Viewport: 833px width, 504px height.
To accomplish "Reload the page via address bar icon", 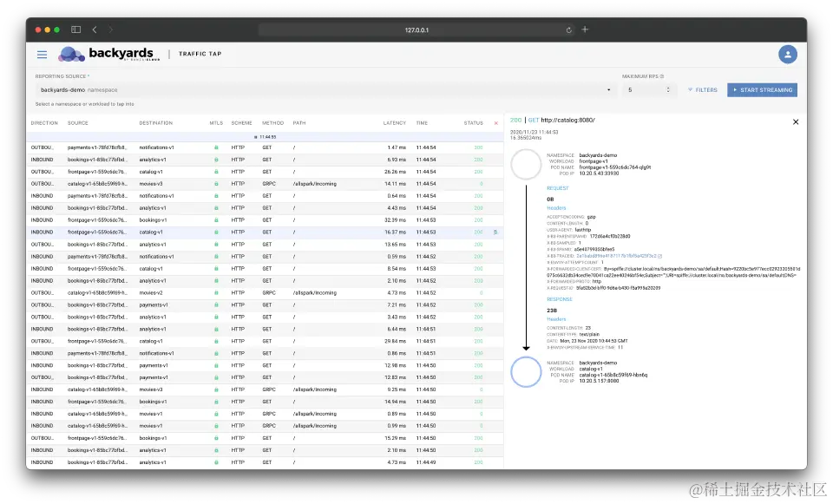I will click(x=569, y=29).
